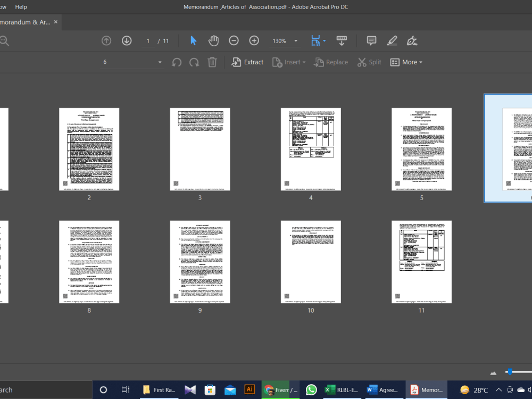The width and height of the screenshot is (532, 399).
Task: Open Task View on taskbar
Action: tap(126, 390)
